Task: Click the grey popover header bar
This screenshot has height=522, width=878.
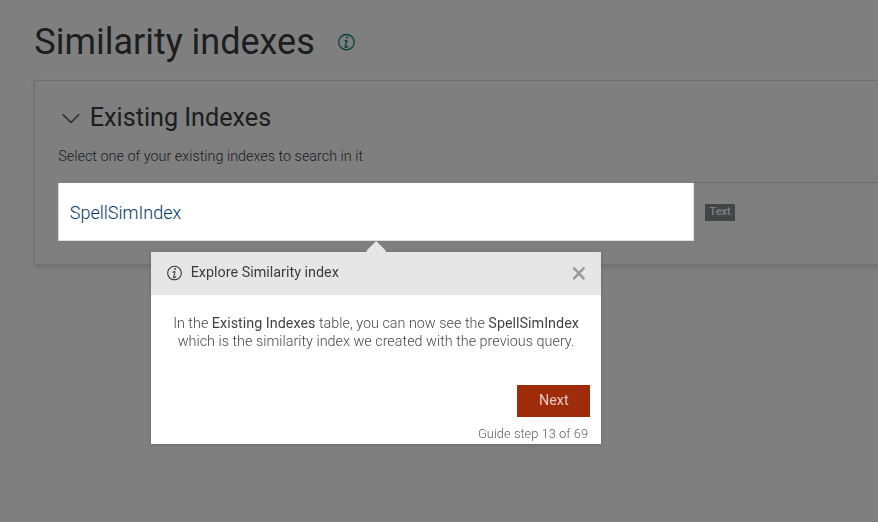Action: tap(450, 273)
